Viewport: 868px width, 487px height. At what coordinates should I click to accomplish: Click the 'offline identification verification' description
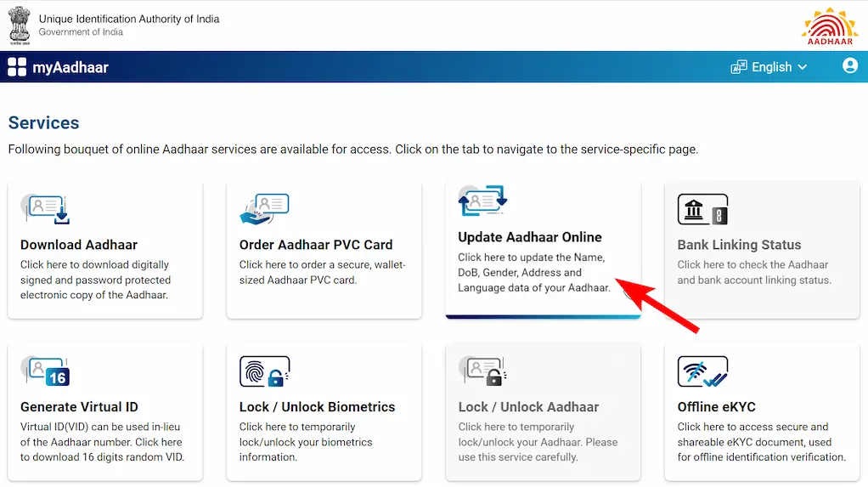pyautogui.click(x=761, y=442)
